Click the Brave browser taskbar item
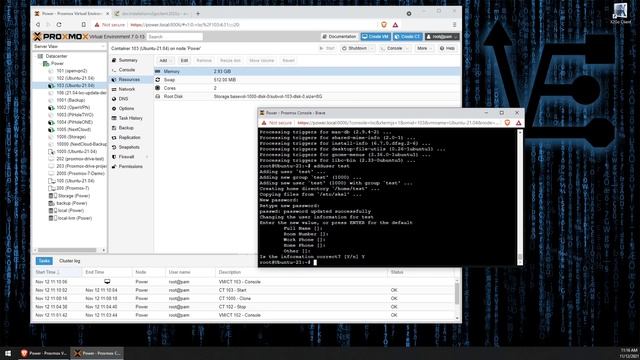 44,353
